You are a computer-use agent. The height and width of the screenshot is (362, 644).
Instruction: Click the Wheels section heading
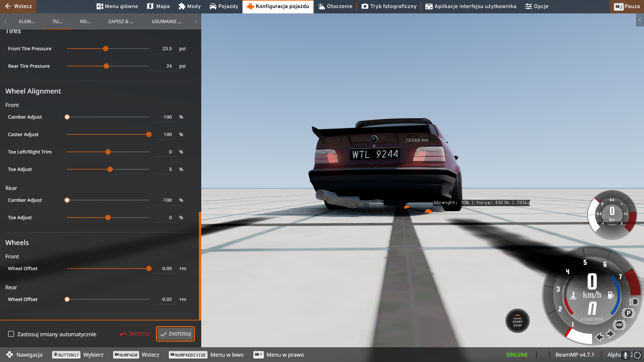[17, 243]
